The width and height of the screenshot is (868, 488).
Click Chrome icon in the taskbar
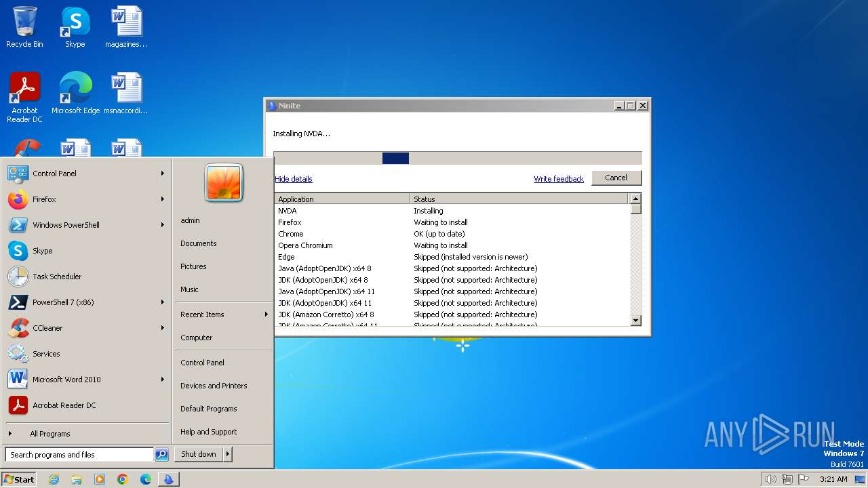tap(123, 479)
